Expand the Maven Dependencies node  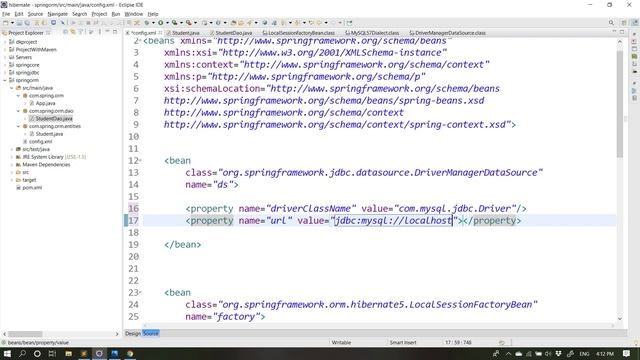12,165
